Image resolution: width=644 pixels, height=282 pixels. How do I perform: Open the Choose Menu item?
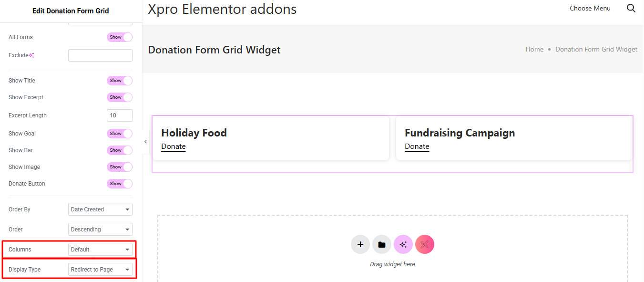590,8
